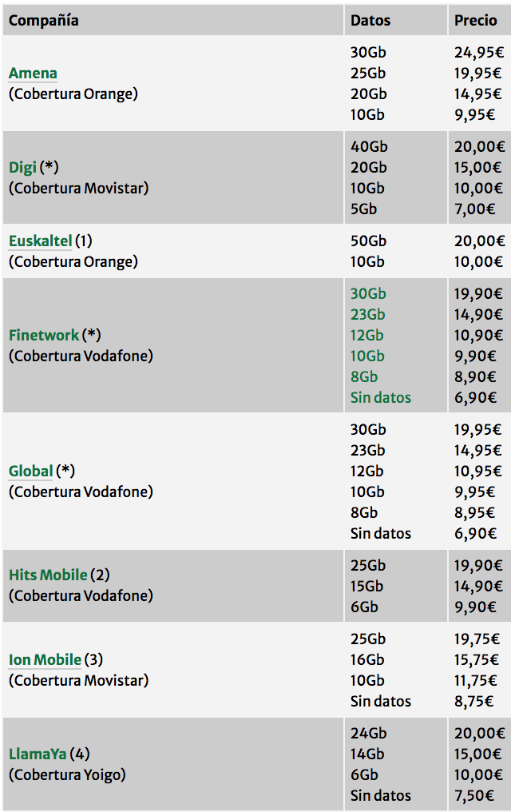Click Finetwork's 12Gb plan link

[367, 335]
